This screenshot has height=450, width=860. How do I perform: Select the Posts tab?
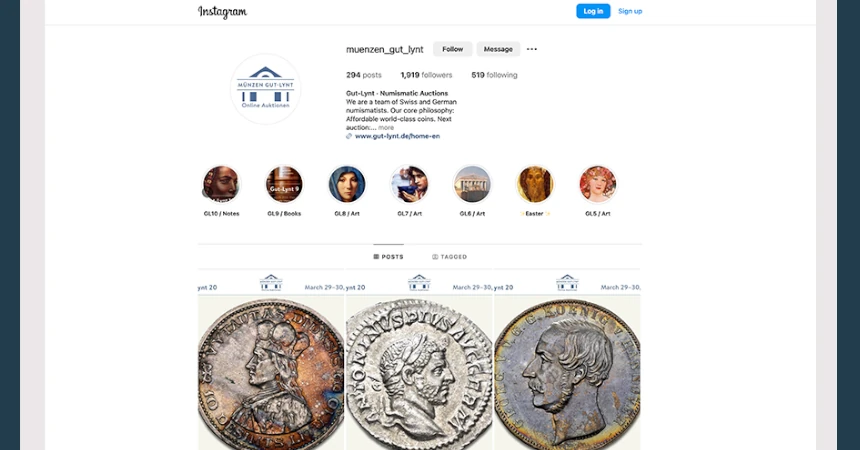tap(388, 257)
